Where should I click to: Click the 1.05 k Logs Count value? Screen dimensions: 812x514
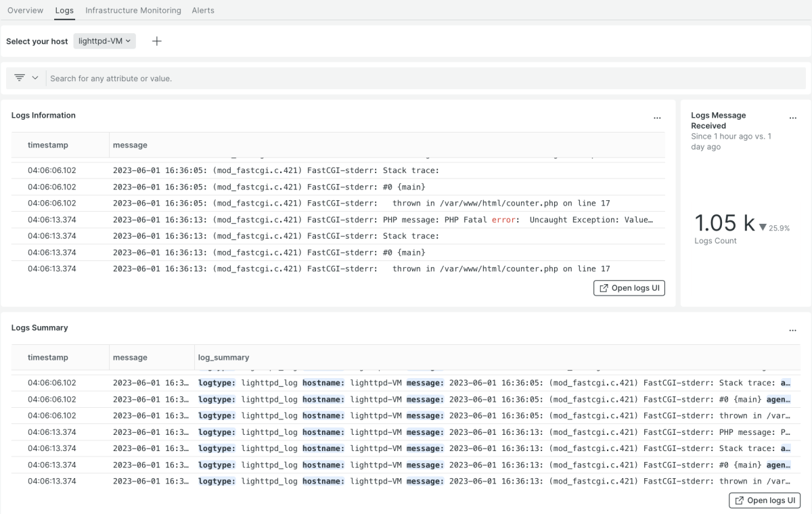coord(724,224)
